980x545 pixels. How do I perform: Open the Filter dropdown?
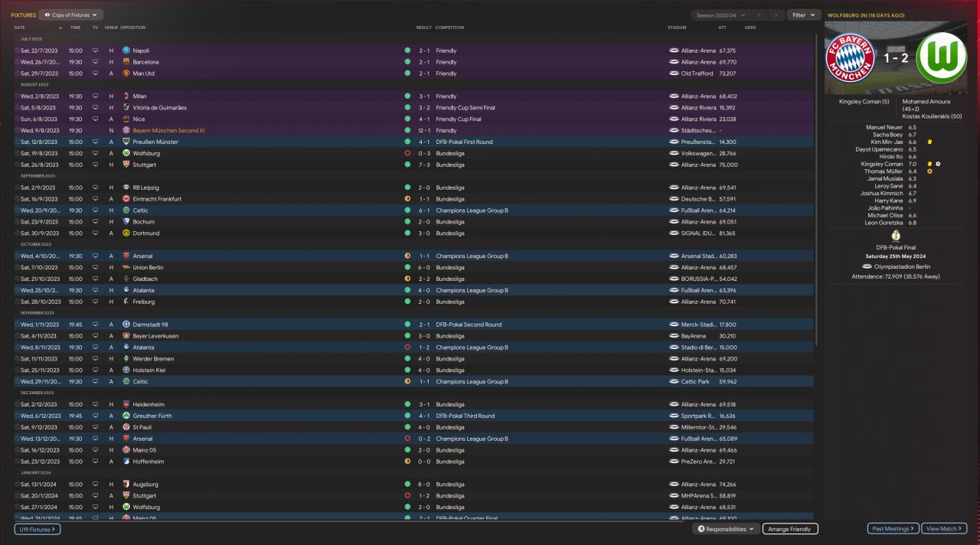803,15
